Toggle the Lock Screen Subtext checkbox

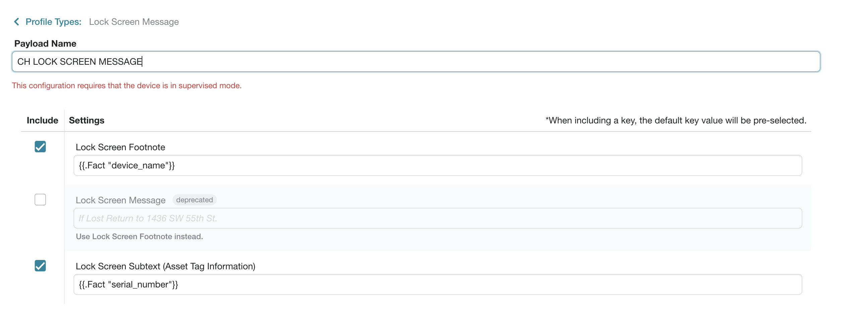click(x=40, y=266)
